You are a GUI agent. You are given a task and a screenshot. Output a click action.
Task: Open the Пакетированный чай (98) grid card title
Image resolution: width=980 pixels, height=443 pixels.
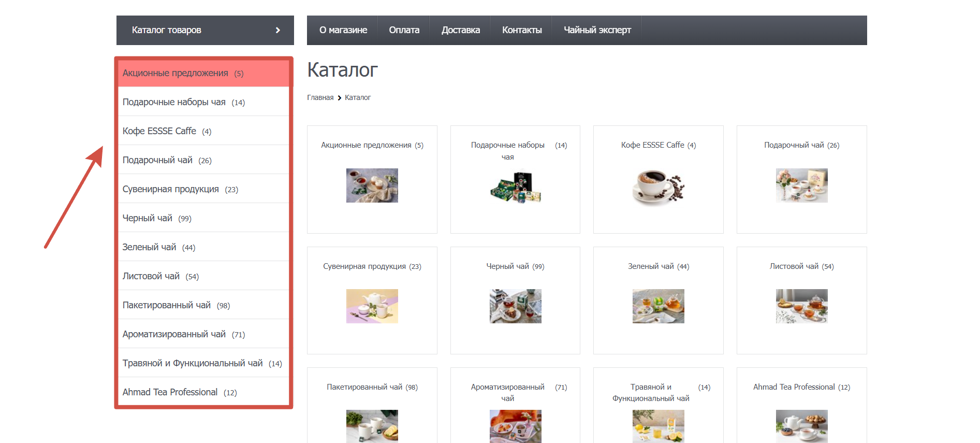click(x=372, y=387)
